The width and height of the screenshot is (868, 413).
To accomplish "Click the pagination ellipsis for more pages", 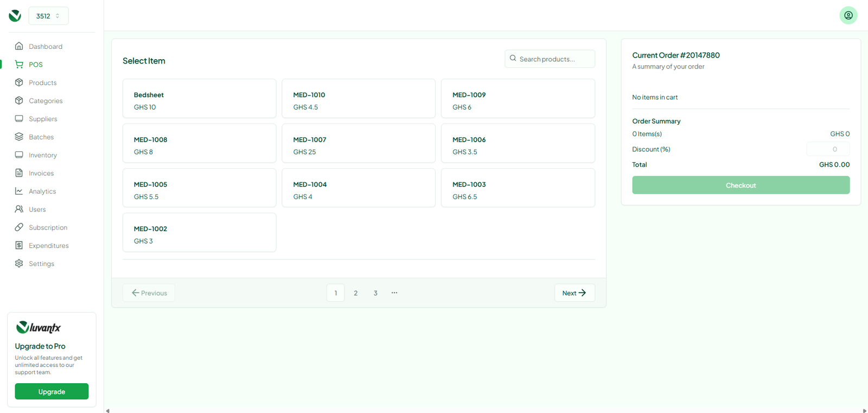I will [394, 293].
